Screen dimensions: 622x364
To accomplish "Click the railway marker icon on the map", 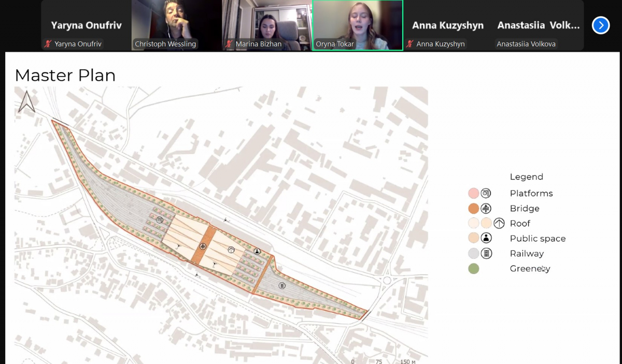I will 282,285.
